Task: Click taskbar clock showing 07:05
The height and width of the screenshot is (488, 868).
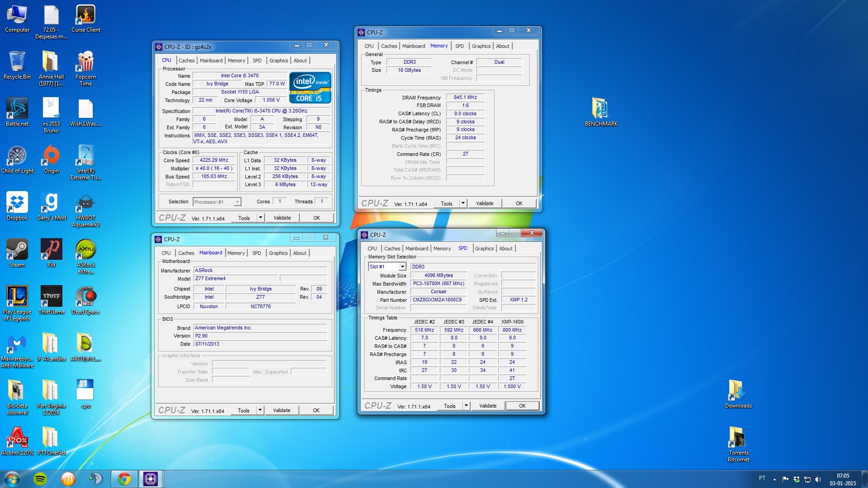Action: point(843,479)
